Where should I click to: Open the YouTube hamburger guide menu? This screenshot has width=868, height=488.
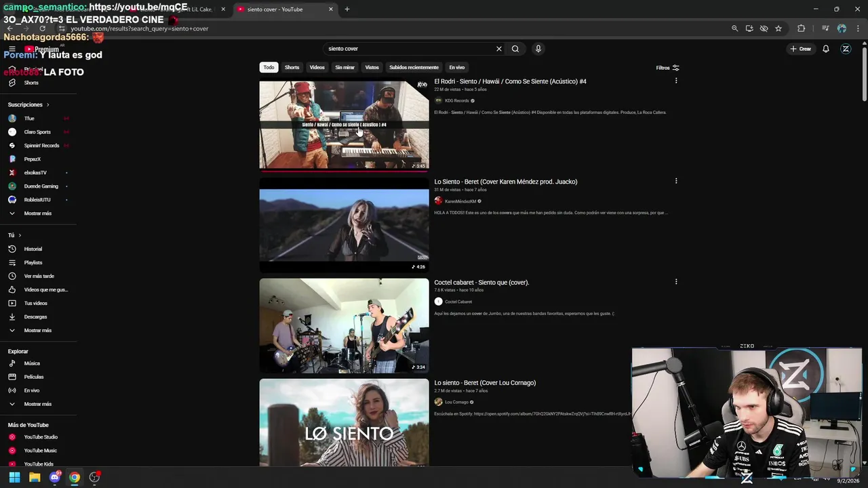click(x=12, y=49)
